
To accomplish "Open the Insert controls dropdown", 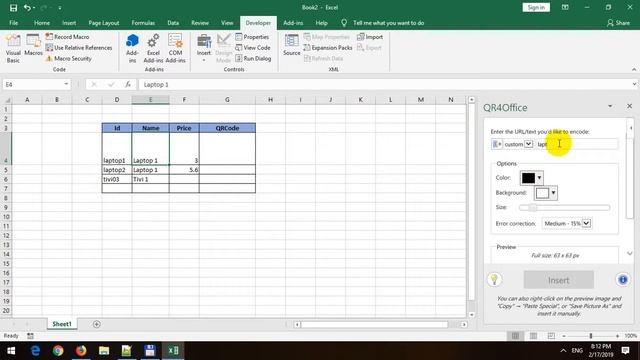I will [204, 49].
